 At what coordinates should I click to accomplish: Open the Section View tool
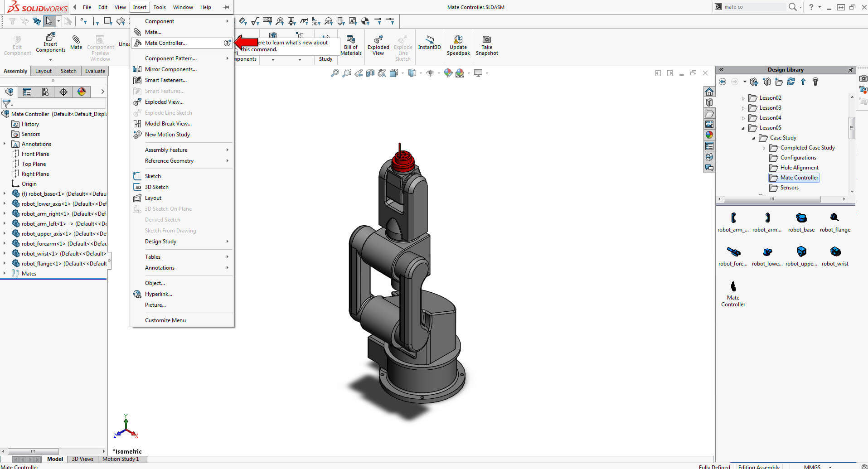tap(370, 73)
